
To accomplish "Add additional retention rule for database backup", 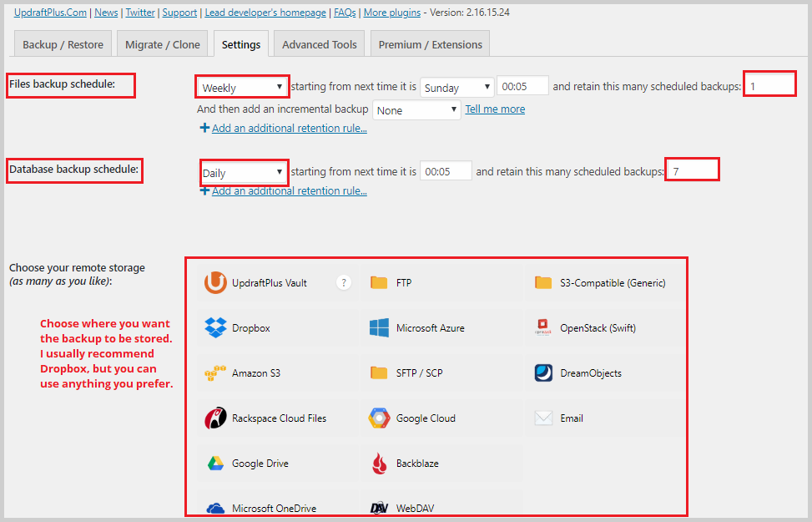I will [x=290, y=190].
